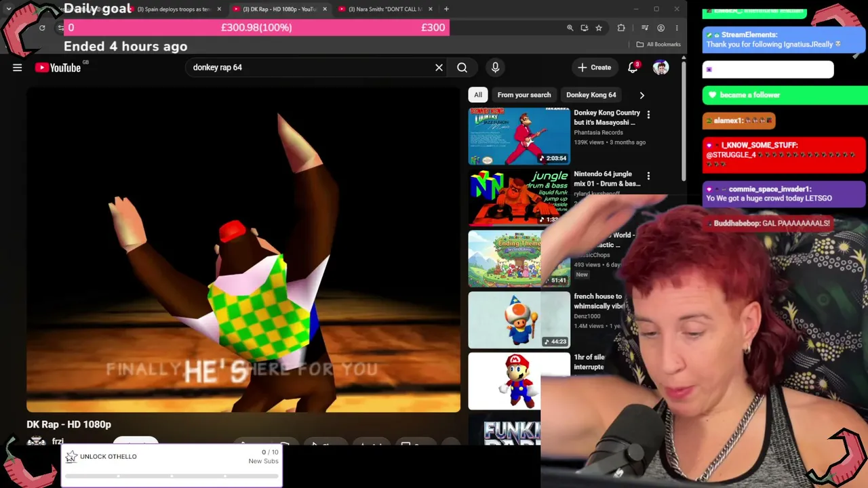Visit the Phantasia Records channel

(x=598, y=133)
